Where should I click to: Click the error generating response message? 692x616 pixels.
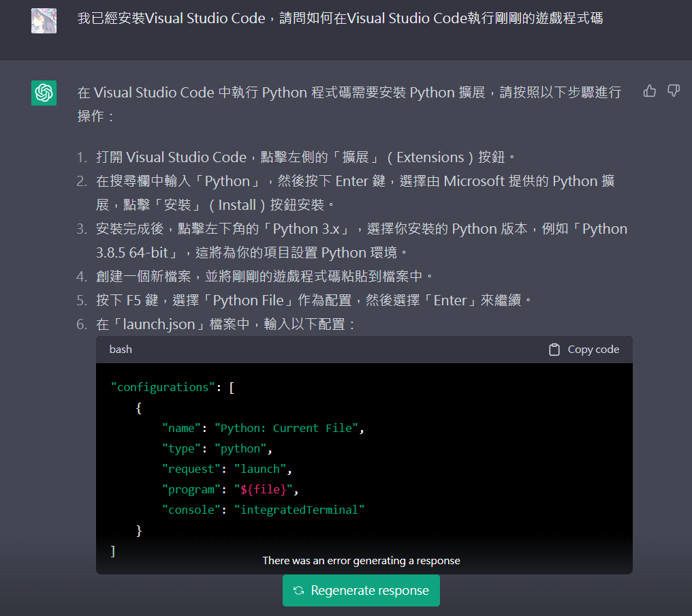(x=361, y=560)
